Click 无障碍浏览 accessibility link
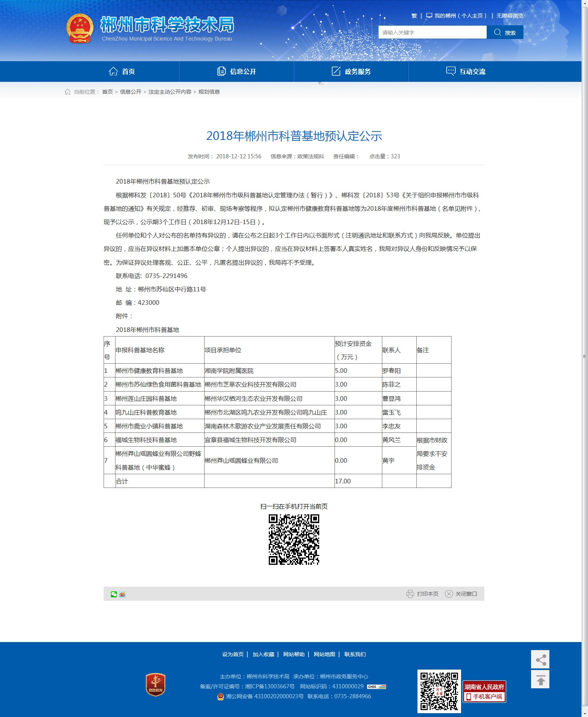The height and width of the screenshot is (717, 588). (510, 16)
